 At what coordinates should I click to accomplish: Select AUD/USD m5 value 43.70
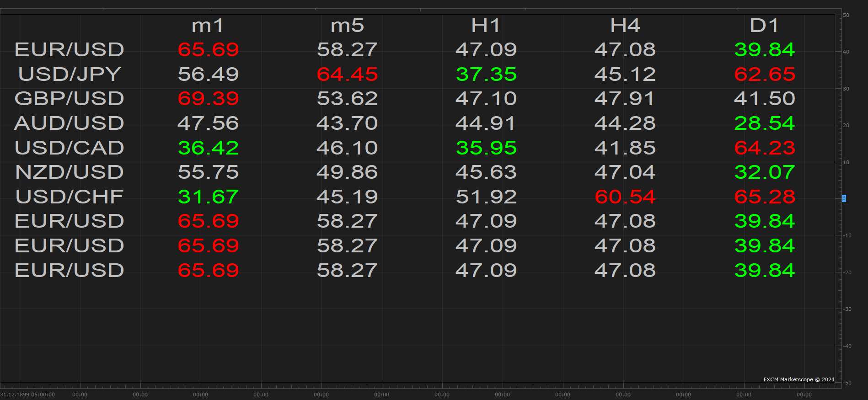coord(348,123)
